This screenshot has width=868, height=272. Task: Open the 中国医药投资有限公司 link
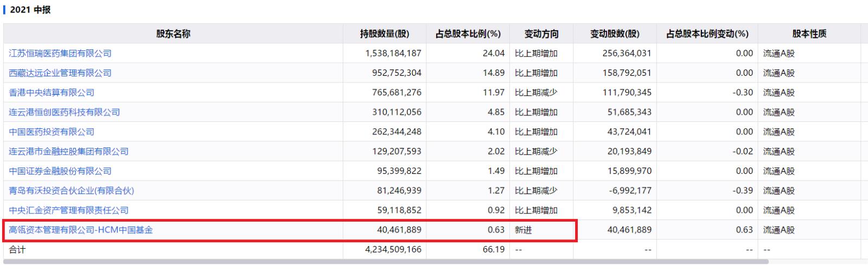pyautogui.click(x=52, y=132)
